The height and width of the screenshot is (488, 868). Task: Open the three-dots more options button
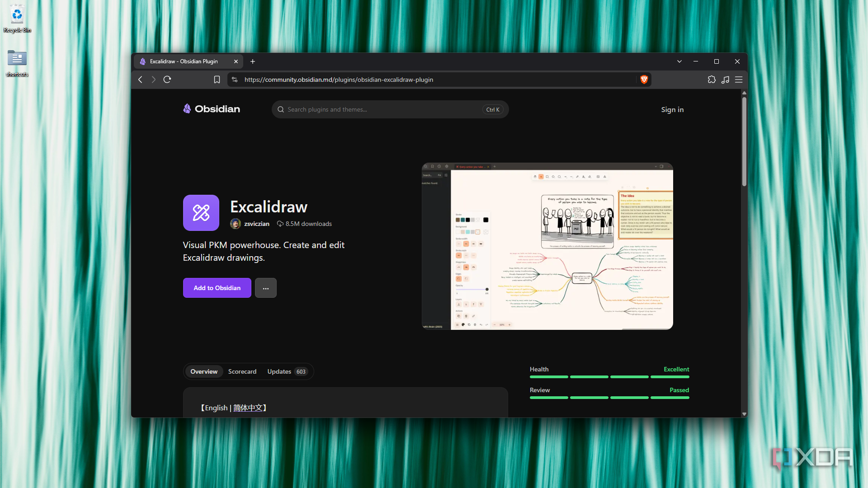tap(266, 288)
